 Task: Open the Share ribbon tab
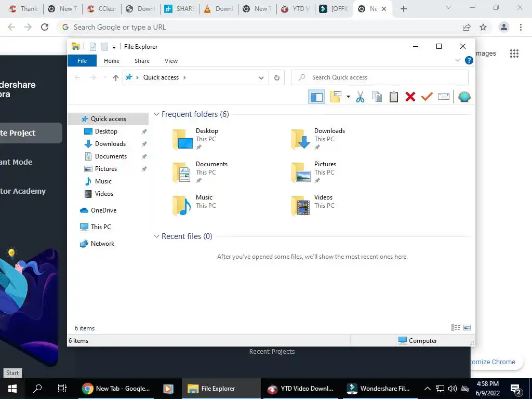tap(142, 61)
